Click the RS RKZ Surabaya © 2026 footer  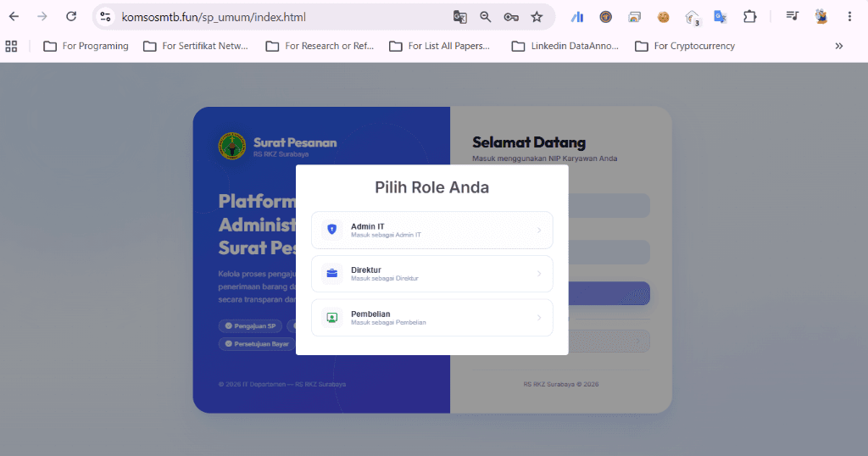(561, 384)
